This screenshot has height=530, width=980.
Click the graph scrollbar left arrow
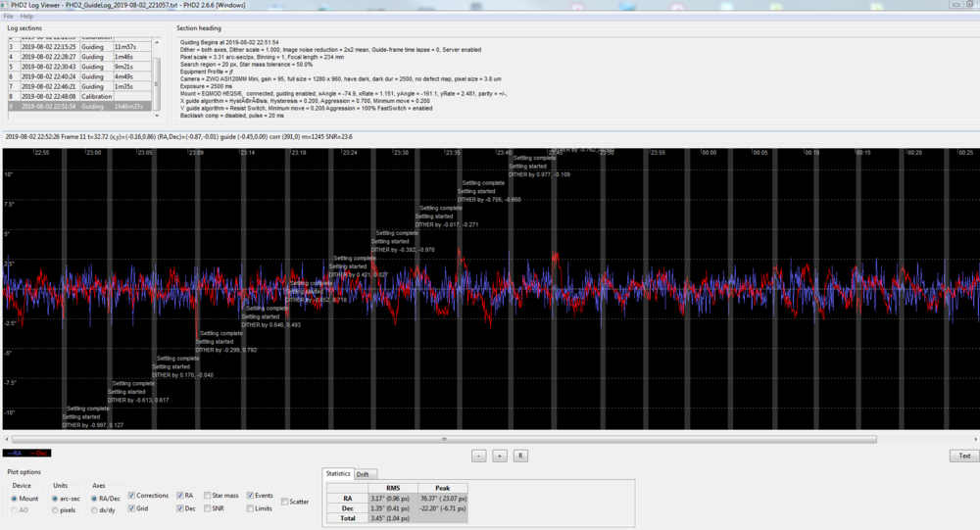click(x=6, y=439)
